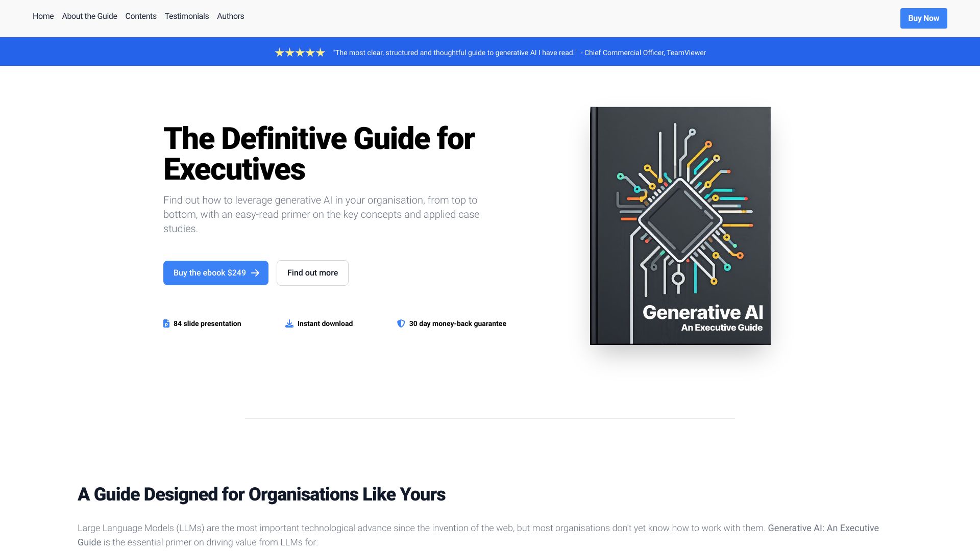Click the Testimonials navigation item

[x=186, y=15]
